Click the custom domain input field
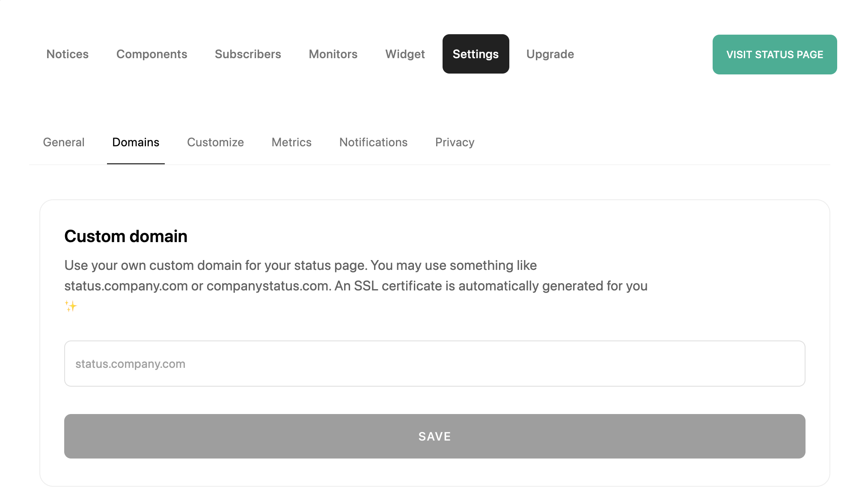This screenshot has width=868, height=503. (x=434, y=364)
